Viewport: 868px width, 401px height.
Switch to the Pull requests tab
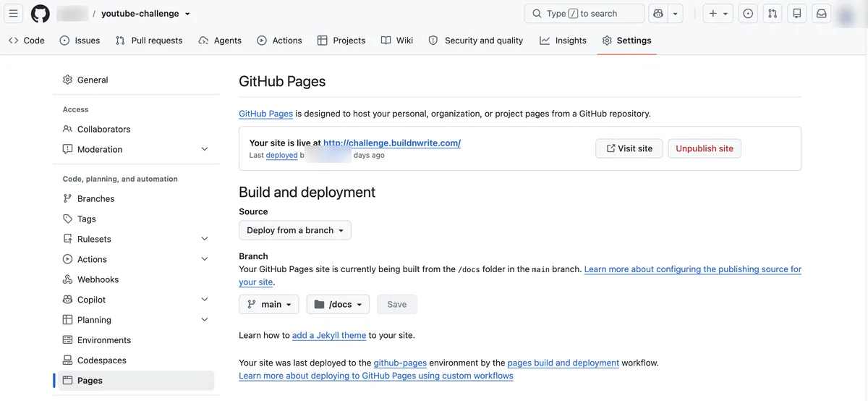[149, 41]
